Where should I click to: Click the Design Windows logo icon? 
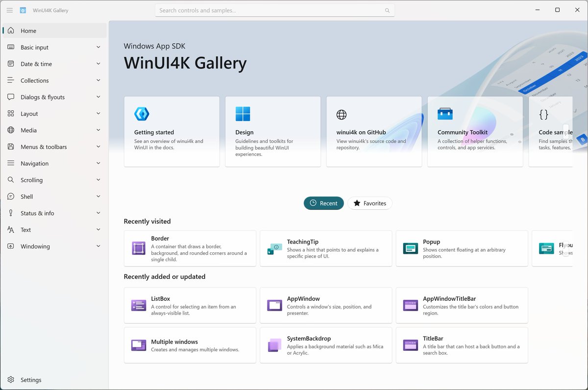point(243,114)
